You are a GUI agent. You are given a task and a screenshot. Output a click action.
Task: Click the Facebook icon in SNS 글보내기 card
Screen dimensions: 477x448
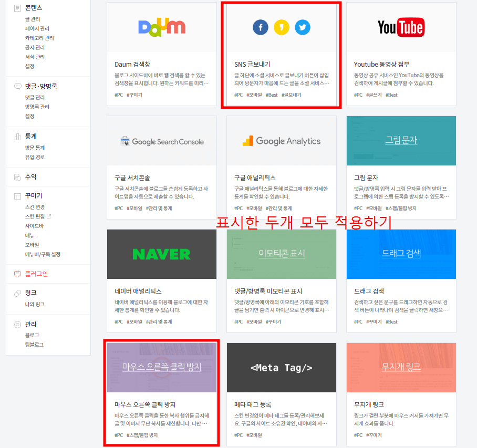pos(261,27)
